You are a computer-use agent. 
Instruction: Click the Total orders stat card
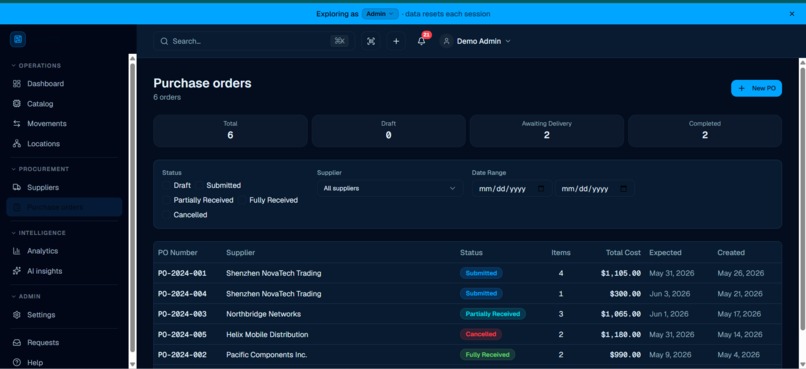[x=230, y=131]
